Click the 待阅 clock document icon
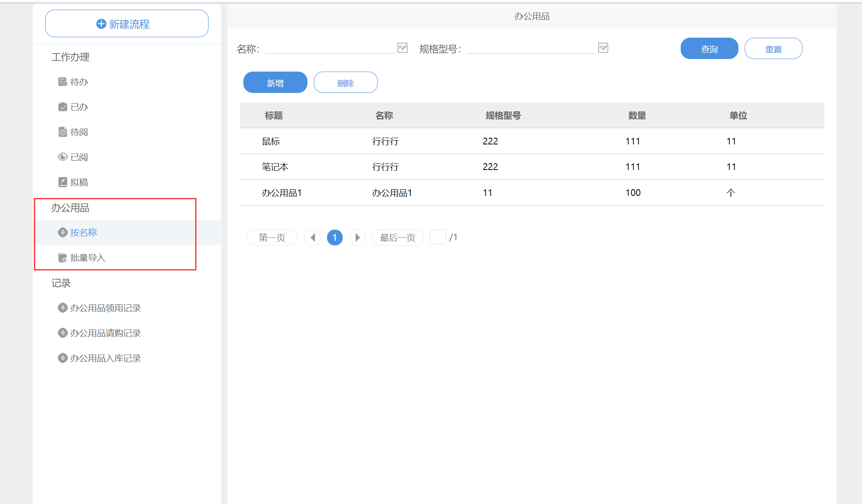This screenshot has width=862, height=504. (x=62, y=132)
